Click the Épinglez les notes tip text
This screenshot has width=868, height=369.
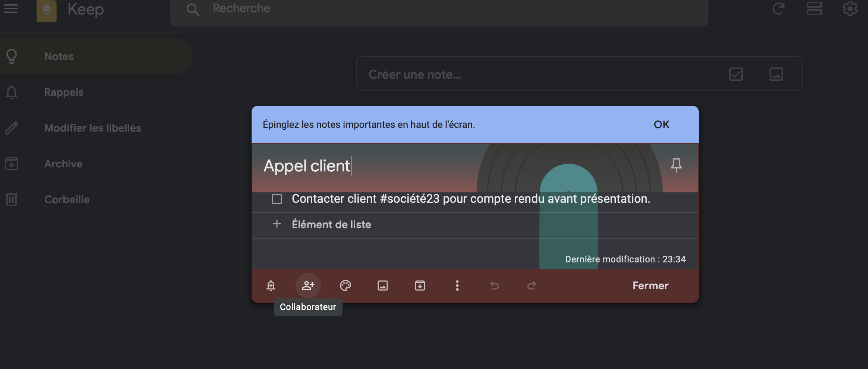[369, 124]
